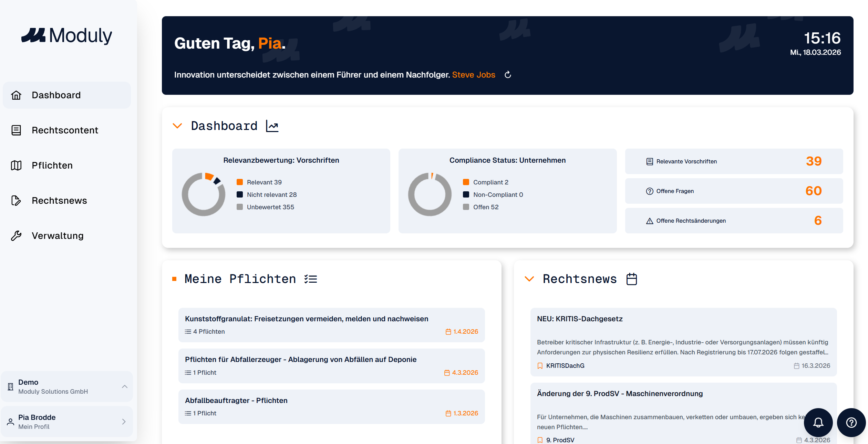Click the Meine Pflichten checklist icon
This screenshot has height=444, width=868.
click(x=311, y=279)
